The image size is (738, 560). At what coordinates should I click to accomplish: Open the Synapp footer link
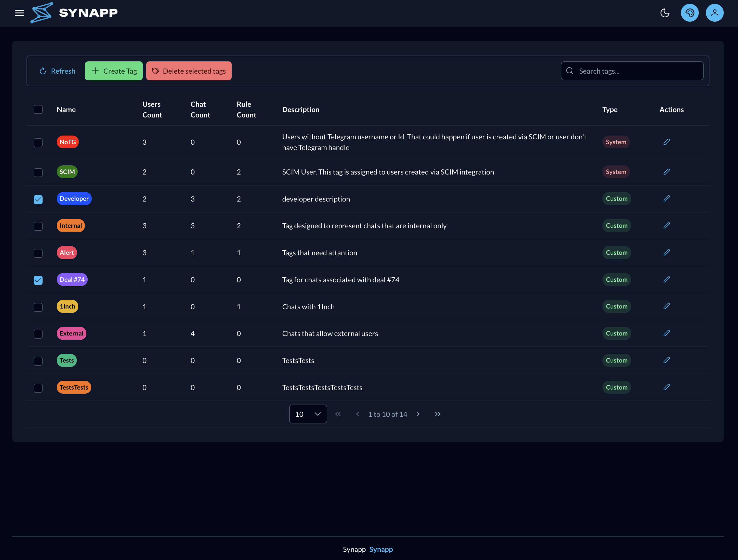click(x=381, y=549)
